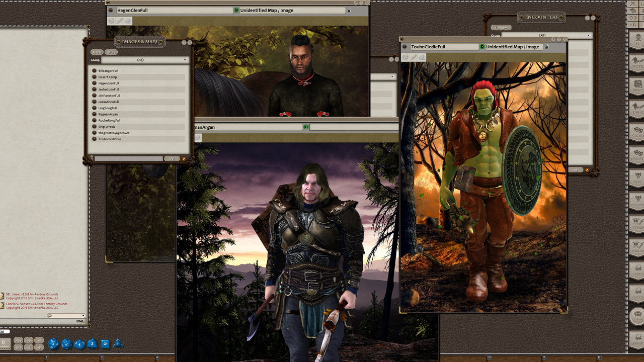This screenshot has width=644, height=362.
Task: Toggle the ID state on HagenGlenFull image
Action: (x=236, y=10)
